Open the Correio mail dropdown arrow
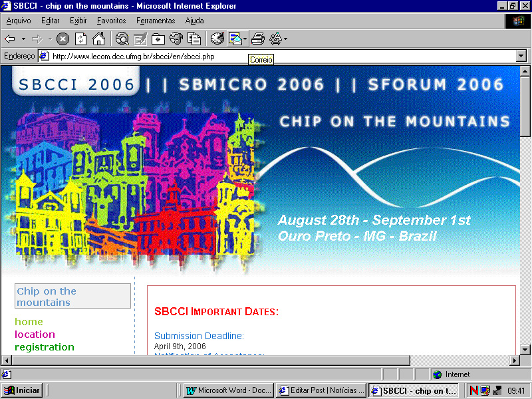 pos(245,39)
